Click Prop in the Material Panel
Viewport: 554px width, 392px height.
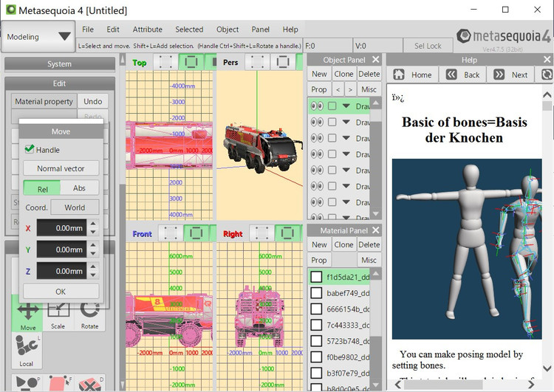pyautogui.click(x=318, y=260)
